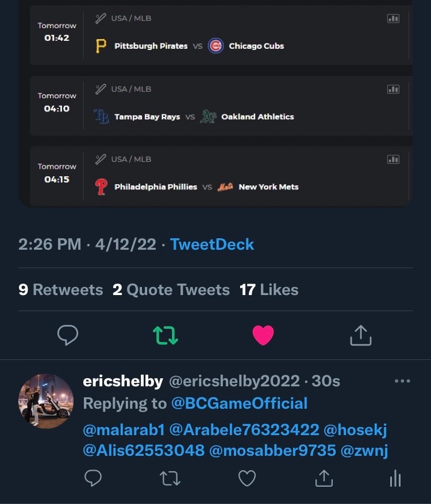Screen dimensions: 431x504
Task: View the 9 Retweets list
Action: tap(61, 290)
